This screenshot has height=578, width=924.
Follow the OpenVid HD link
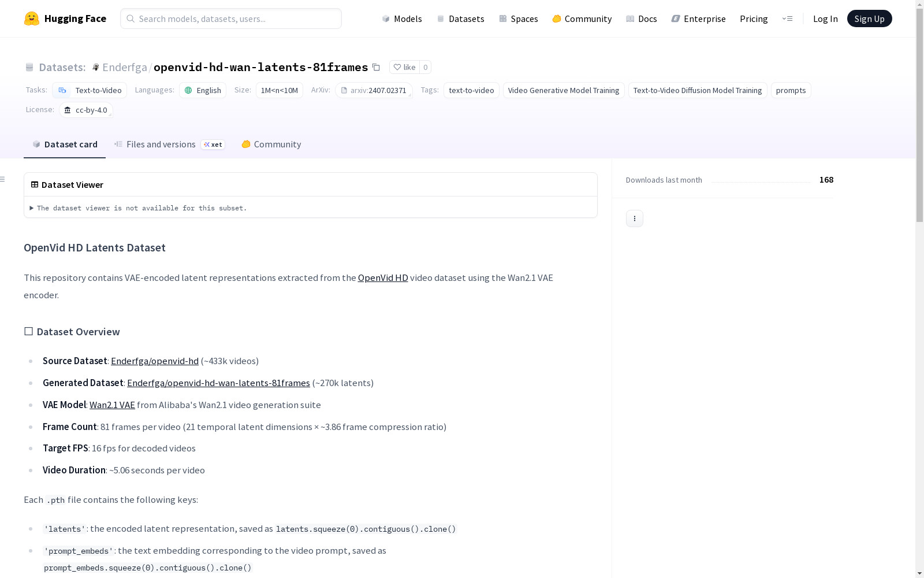(x=383, y=277)
